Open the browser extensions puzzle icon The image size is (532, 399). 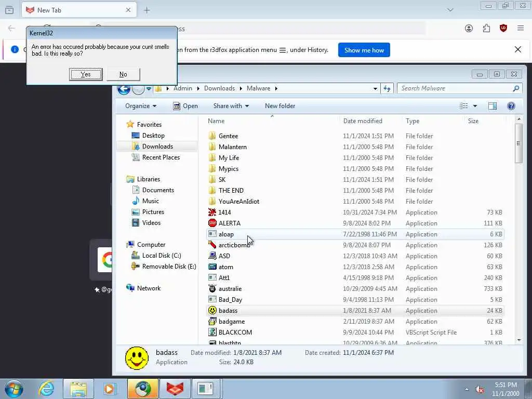[486, 29]
